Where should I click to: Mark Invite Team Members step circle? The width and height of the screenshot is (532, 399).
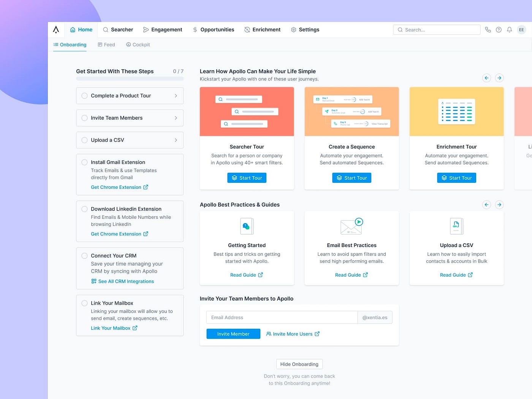click(85, 118)
